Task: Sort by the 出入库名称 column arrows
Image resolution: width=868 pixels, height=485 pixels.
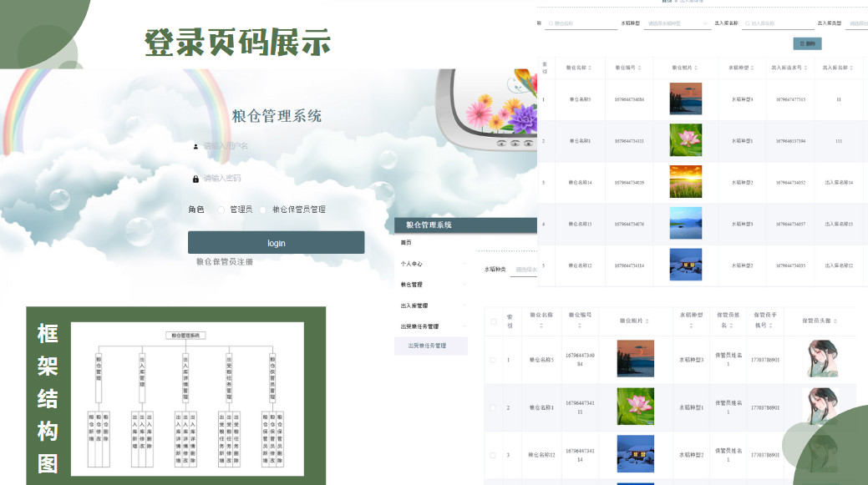Action: [850, 68]
